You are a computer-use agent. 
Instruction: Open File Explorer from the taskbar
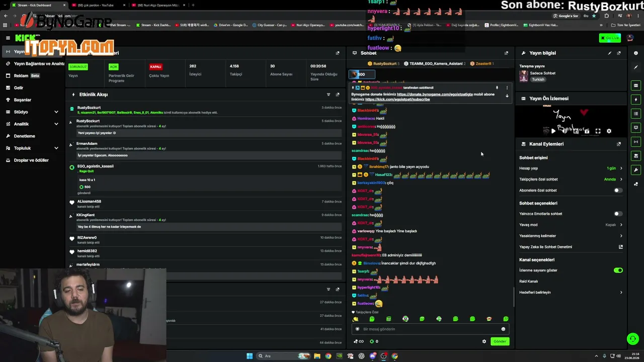[317, 356]
